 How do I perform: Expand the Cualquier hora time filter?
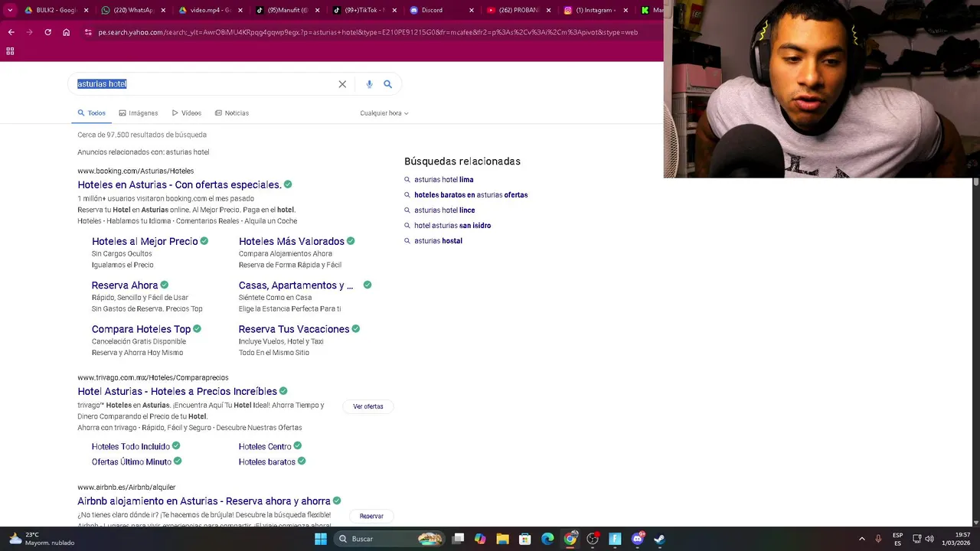(384, 113)
